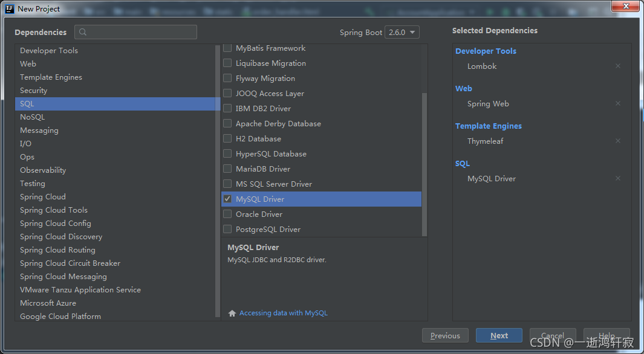Open Spring Cloud Discovery category

pos(115,236)
